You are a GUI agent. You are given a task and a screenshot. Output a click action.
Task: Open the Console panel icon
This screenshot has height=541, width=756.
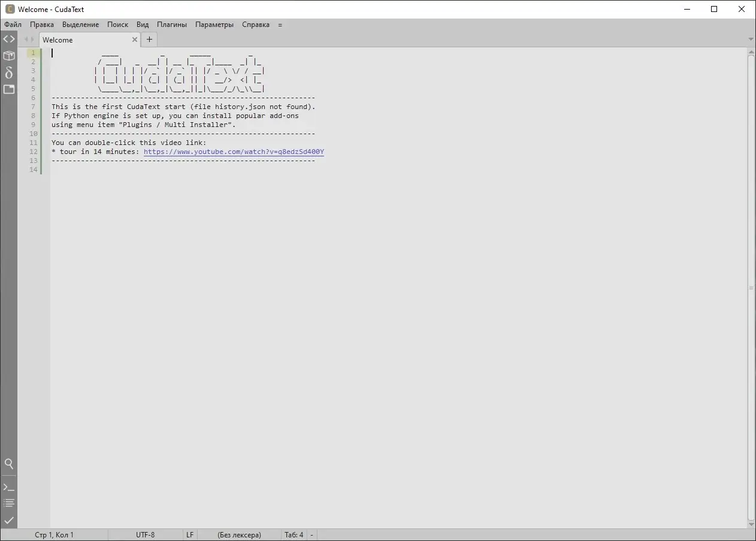tap(9, 487)
